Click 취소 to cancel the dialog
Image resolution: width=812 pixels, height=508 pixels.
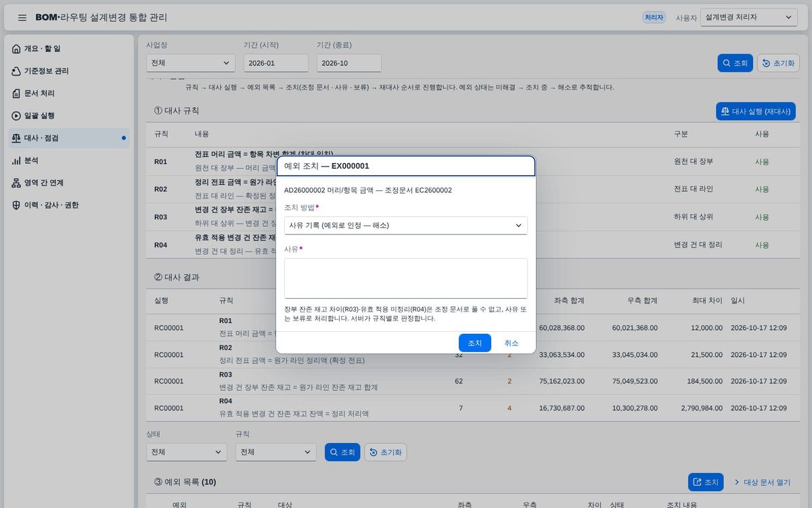coord(512,343)
